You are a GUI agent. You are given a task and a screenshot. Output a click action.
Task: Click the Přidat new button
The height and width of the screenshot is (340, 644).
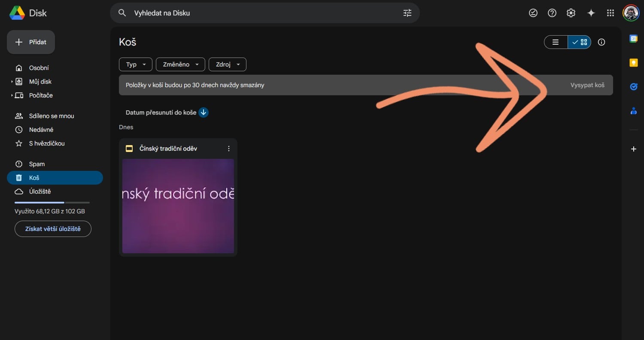(x=31, y=42)
